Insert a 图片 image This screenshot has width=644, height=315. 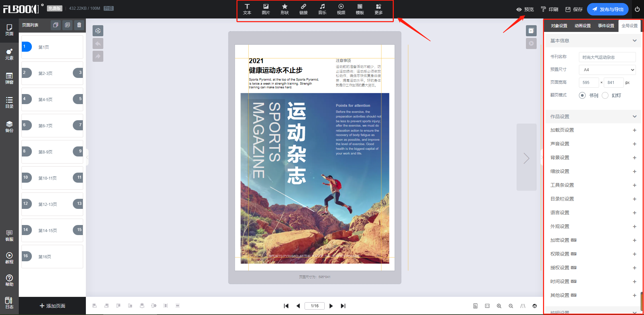pos(266,9)
